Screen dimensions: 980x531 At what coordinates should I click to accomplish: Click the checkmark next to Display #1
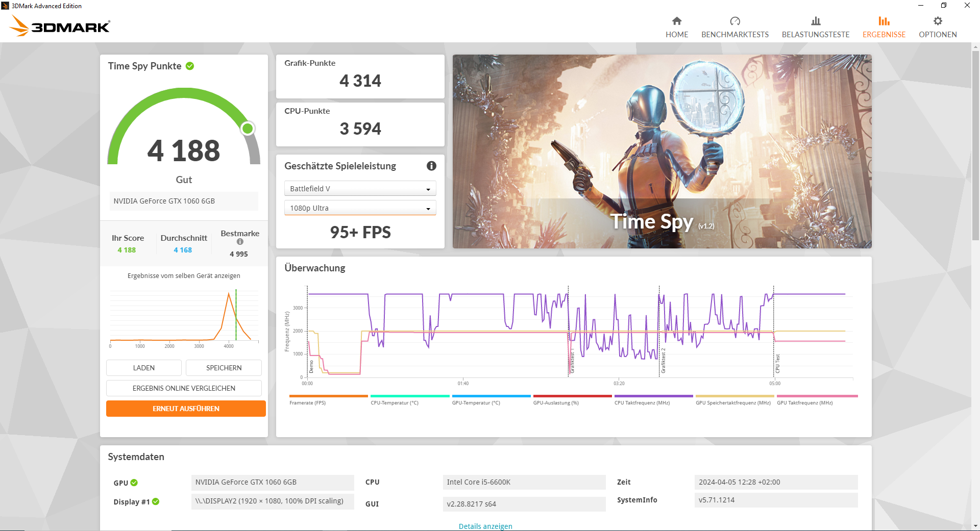tap(156, 502)
